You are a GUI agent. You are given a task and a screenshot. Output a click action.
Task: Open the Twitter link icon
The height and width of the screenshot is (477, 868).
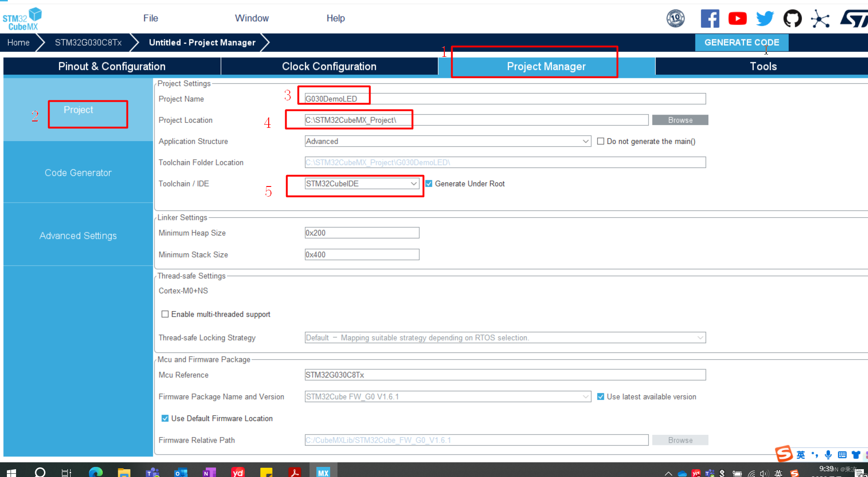click(x=765, y=18)
